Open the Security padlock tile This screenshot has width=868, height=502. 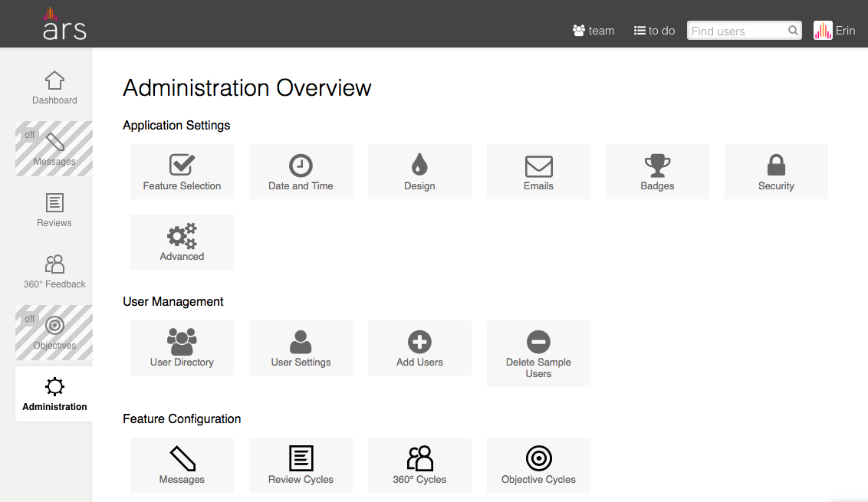(x=776, y=172)
